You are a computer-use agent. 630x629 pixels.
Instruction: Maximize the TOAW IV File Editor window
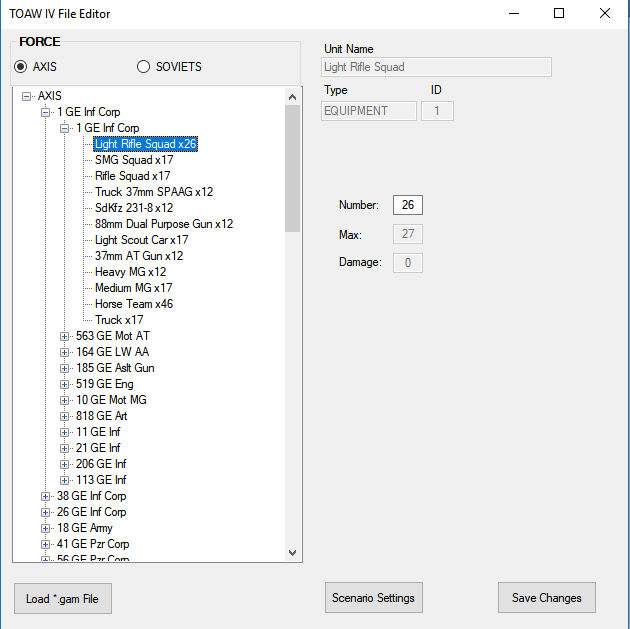click(x=559, y=13)
